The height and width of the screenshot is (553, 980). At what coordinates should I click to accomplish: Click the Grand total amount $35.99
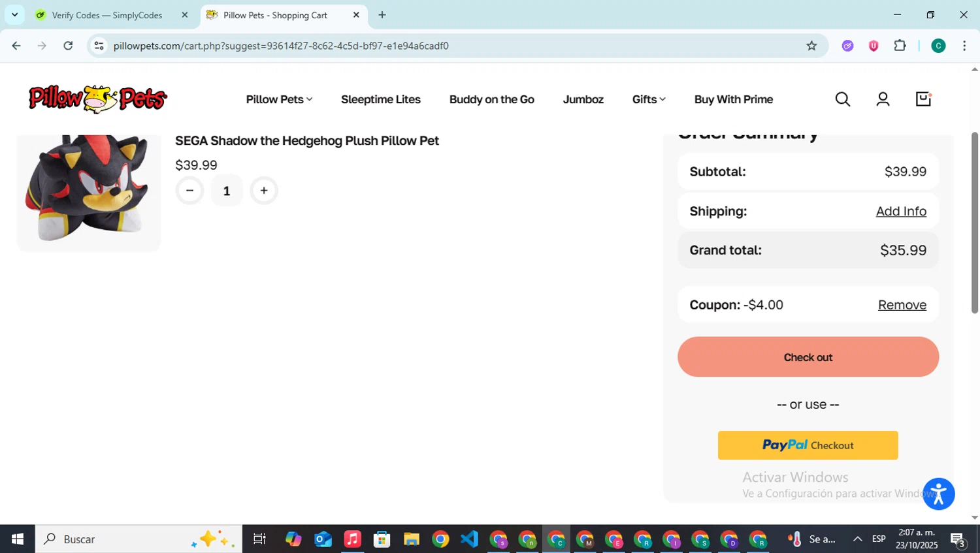click(903, 250)
